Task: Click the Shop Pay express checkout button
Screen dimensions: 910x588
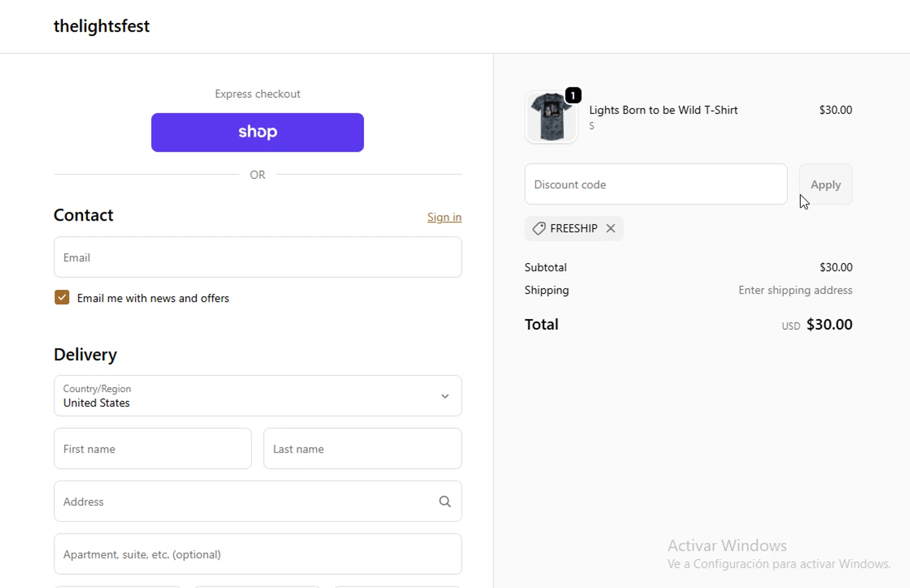Action: pos(257,132)
